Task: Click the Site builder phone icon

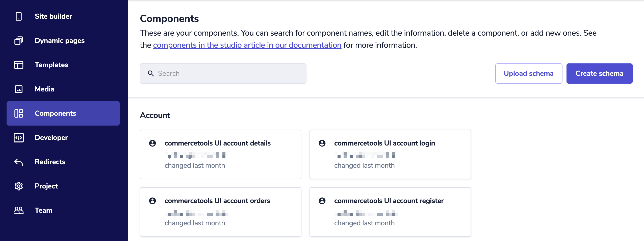Action: (x=19, y=16)
